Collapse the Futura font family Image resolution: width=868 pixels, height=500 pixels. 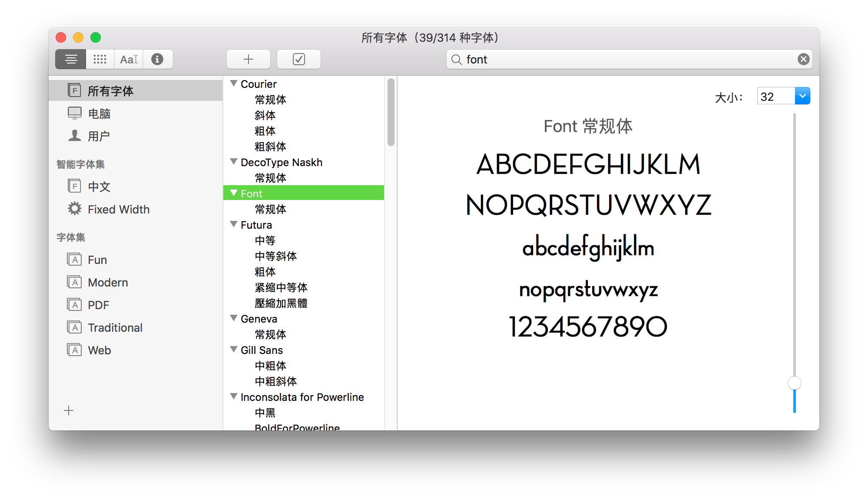(234, 224)
